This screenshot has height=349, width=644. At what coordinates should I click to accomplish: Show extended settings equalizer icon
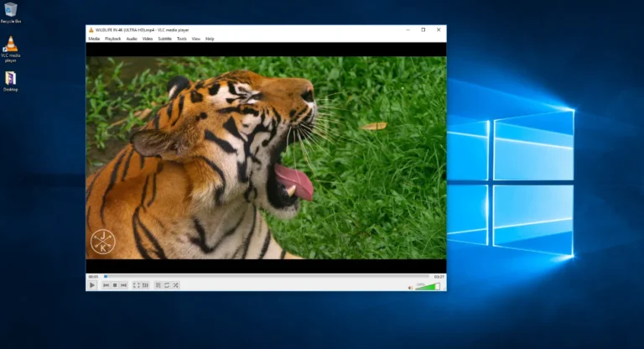145,285
